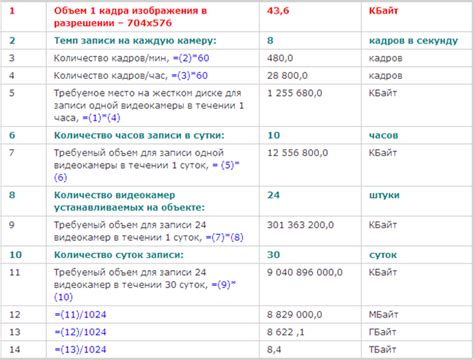The height and width of the screenshot is (360, 474).
Task: Click the value 8,4
Action: 274,349
